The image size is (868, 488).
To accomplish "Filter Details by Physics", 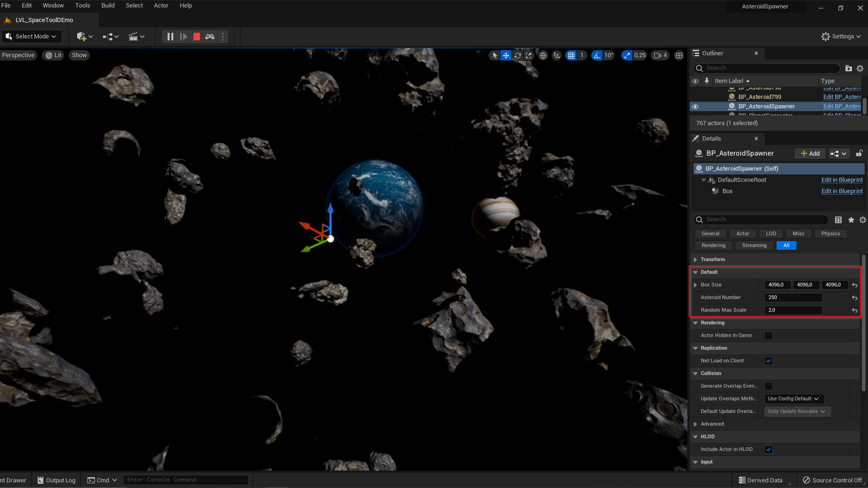I will [x=830, y=234].
